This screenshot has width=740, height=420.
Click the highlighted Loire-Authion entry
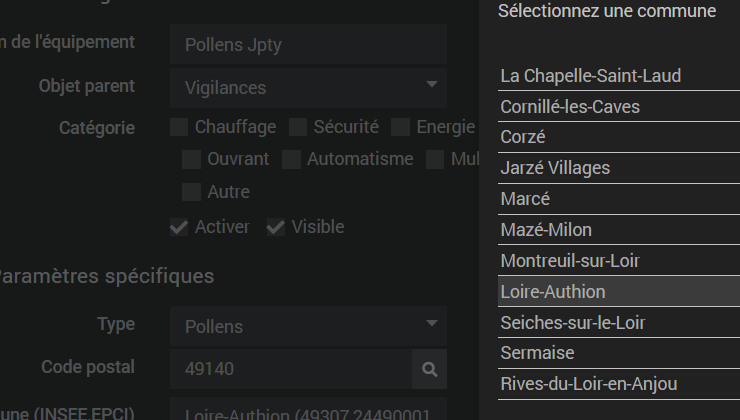click(553, 292)
